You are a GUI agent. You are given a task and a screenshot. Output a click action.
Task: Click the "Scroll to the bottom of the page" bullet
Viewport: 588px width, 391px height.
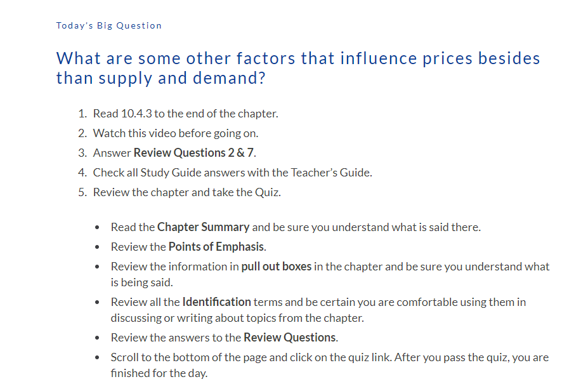point(330,365)
